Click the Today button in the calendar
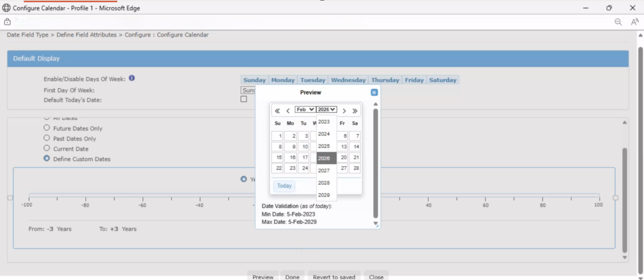 pos(284,186)
